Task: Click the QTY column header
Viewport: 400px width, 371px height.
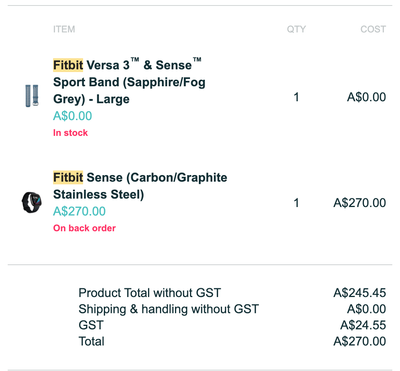Action: click(296, 29)
